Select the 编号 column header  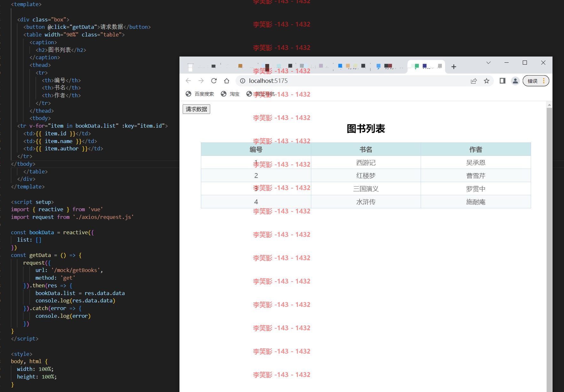point(256,149)
